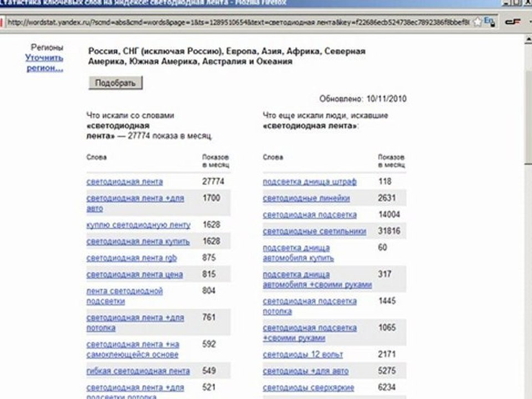
Task: Open the светодиодные светильники link
Action: click(314, 232)
